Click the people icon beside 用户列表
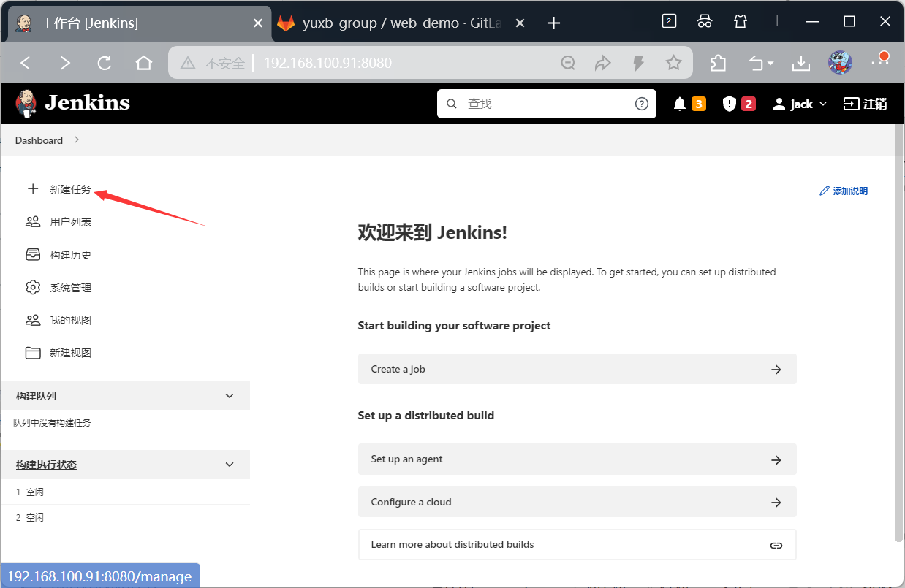This screenshot has height=588, width=905. point(32,222)
